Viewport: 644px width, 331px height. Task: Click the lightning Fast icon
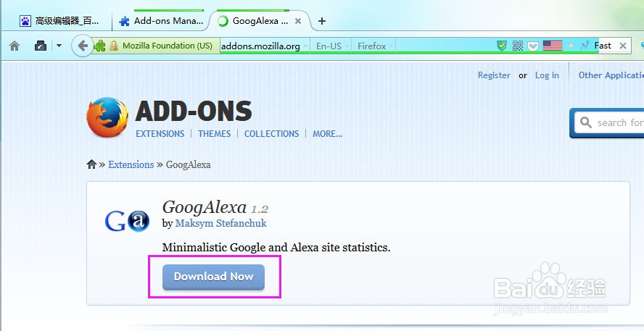585,46
